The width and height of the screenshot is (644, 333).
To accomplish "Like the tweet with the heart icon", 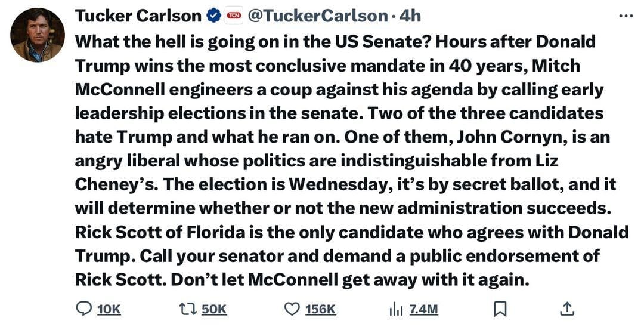I will 292,309.
